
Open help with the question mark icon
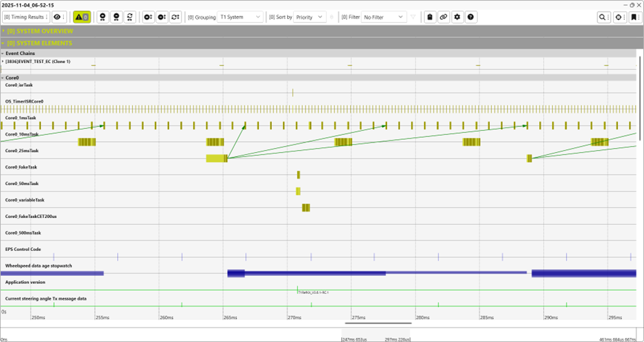pos(471,16)
